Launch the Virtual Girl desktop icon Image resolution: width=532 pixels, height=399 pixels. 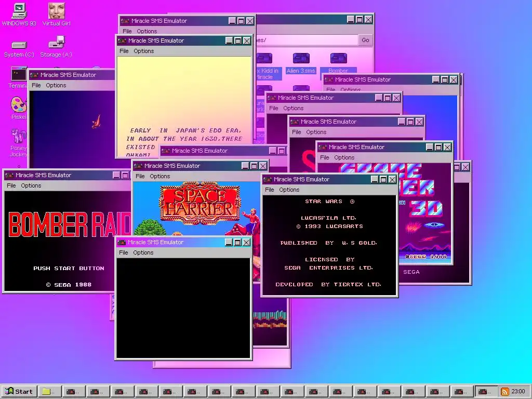[x=56, y=15]
